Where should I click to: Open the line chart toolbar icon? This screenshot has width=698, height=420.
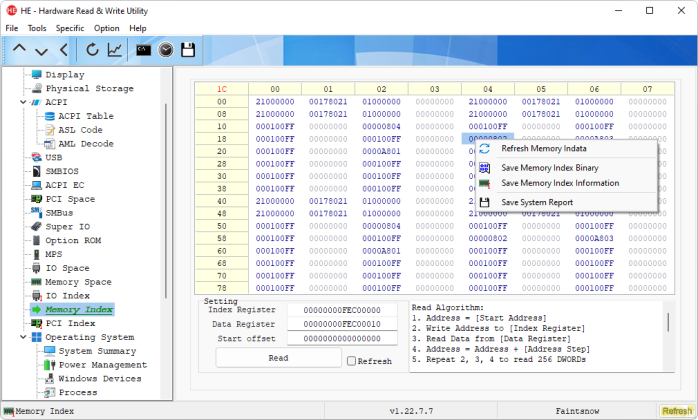[115, 49]
